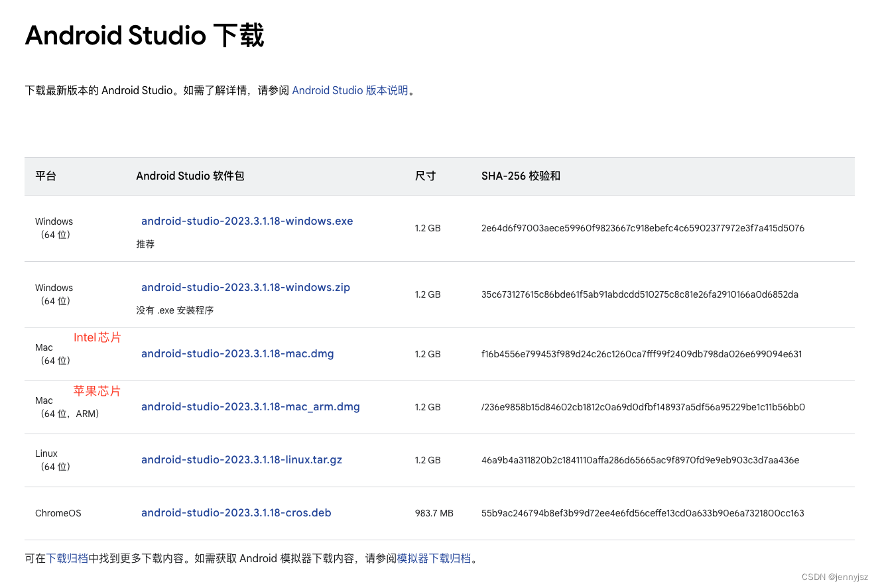Click the 983.7 MB size cell
Screen dimensions: 878x588
pos(434,513)
